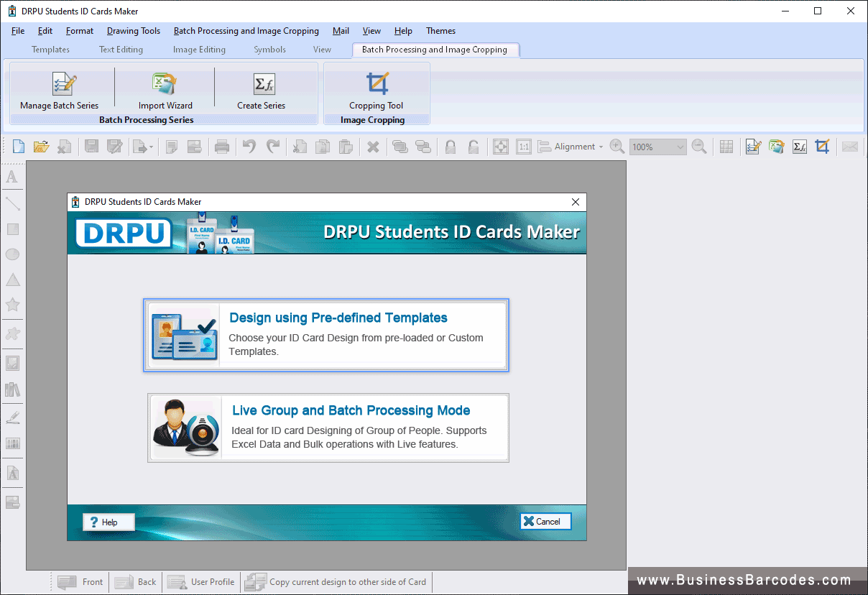Click the zoom out magnifier icon
This screenshot has width=868, height=595.
tap(698, 147)
